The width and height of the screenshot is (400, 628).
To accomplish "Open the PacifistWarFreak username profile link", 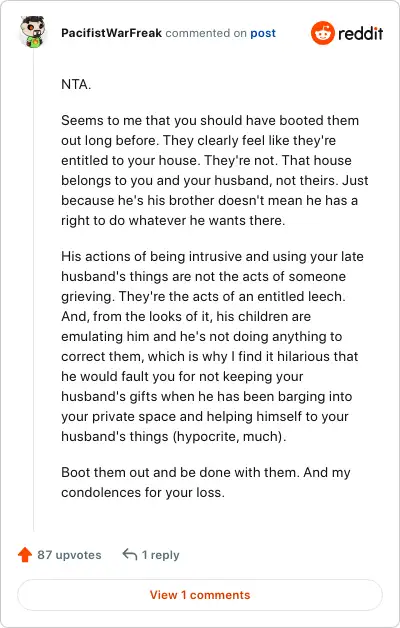I will tap(111, 33).
